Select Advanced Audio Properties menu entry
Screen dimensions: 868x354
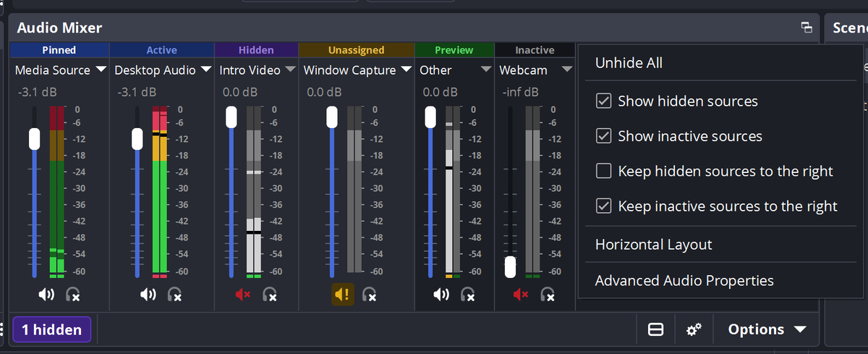click(684, 280)
